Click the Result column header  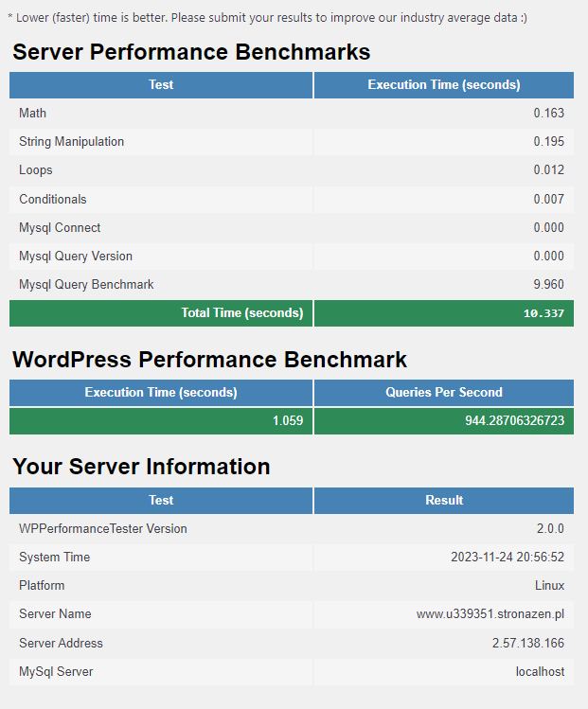(x=443, y=500)
